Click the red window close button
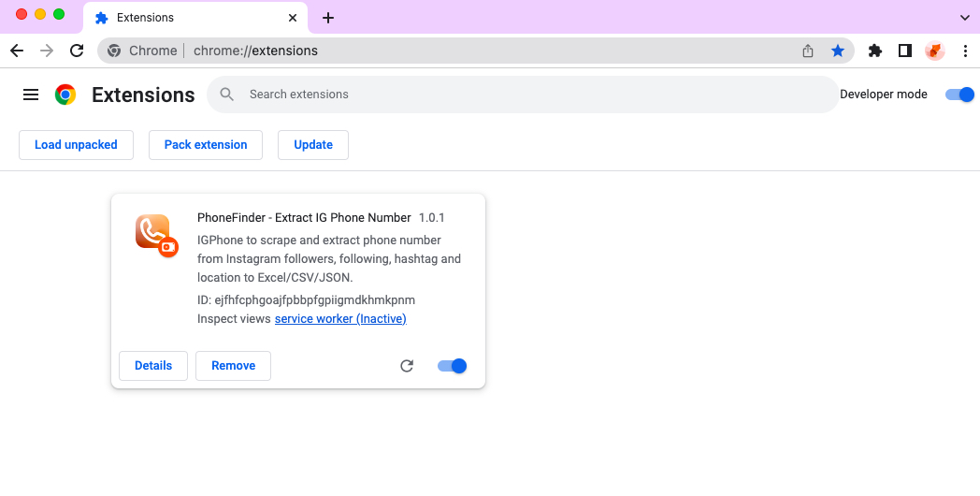This screenshot has width=980, height=496. pyautogui.click(x=22, y=14)
